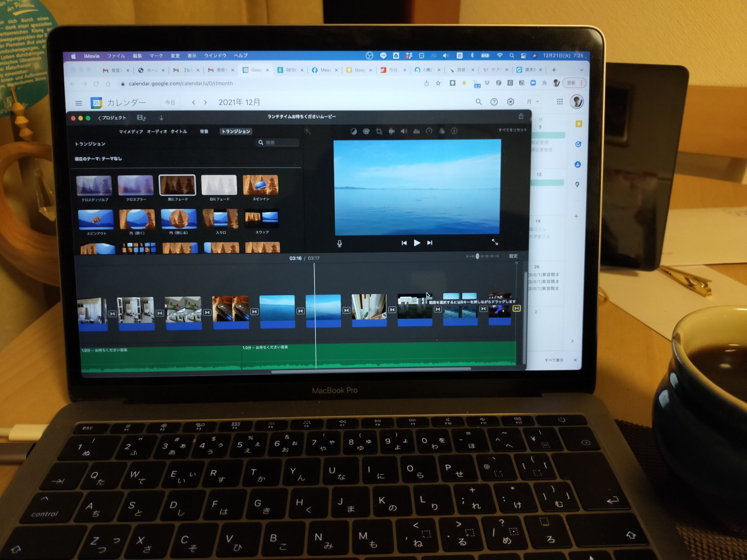The height and width of the screenshot is (560, 747).
Task: Switch to the タイトル tab
Action: point(179,132)
